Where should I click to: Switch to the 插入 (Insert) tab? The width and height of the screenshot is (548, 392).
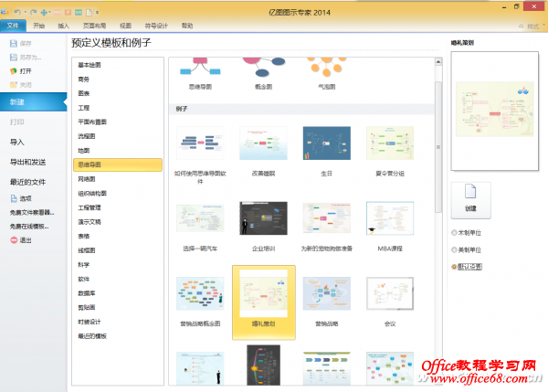click(63, 26)
